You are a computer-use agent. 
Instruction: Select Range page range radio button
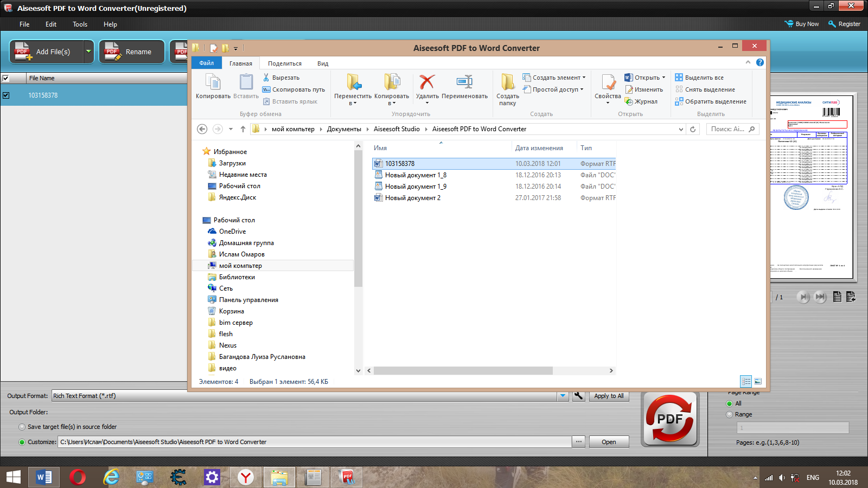pos(729,414)
